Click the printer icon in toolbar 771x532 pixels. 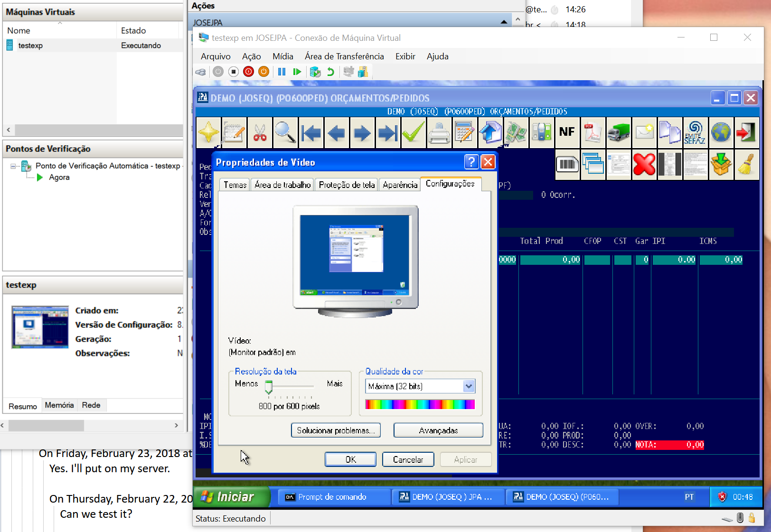[x=439, y=132]
